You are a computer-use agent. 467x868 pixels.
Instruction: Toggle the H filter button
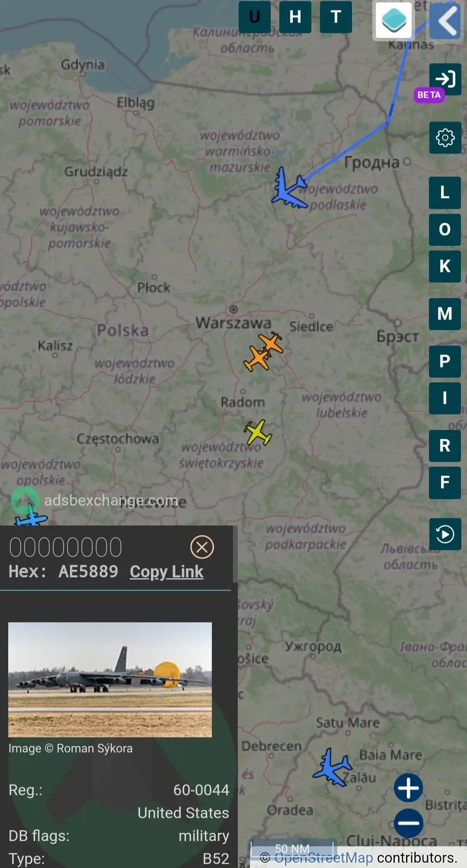click(x=295, y=17)
